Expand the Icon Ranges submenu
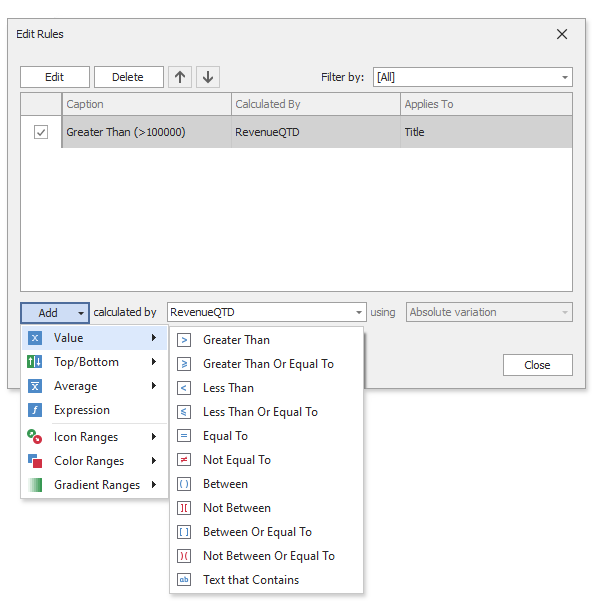Viewport: 592px width, 601px height. click(x=94, y=437)
